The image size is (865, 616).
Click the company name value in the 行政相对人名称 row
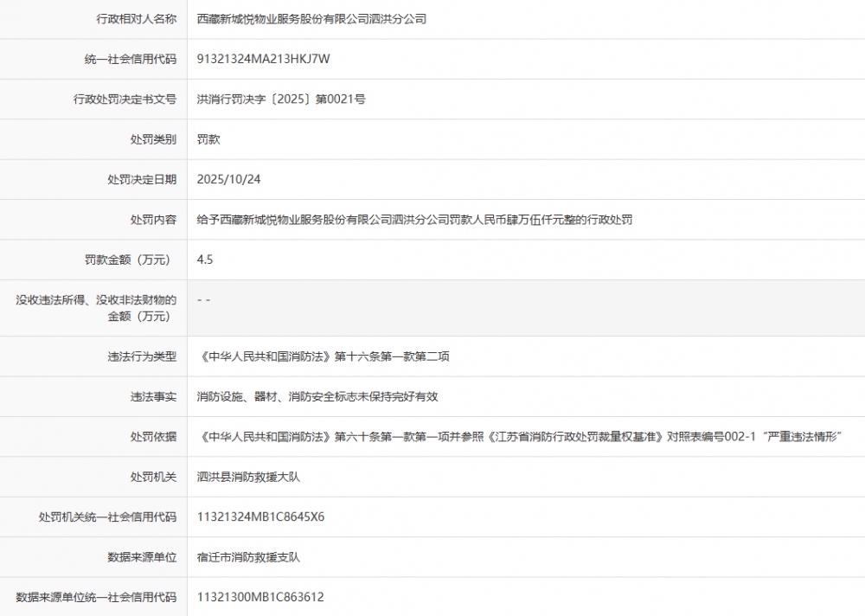(311, 19)
